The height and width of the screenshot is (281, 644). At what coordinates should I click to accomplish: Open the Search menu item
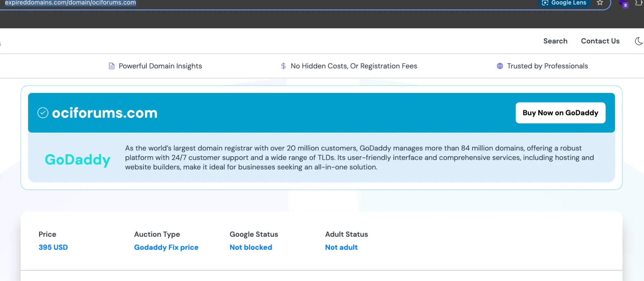click(x=555, y=41)
